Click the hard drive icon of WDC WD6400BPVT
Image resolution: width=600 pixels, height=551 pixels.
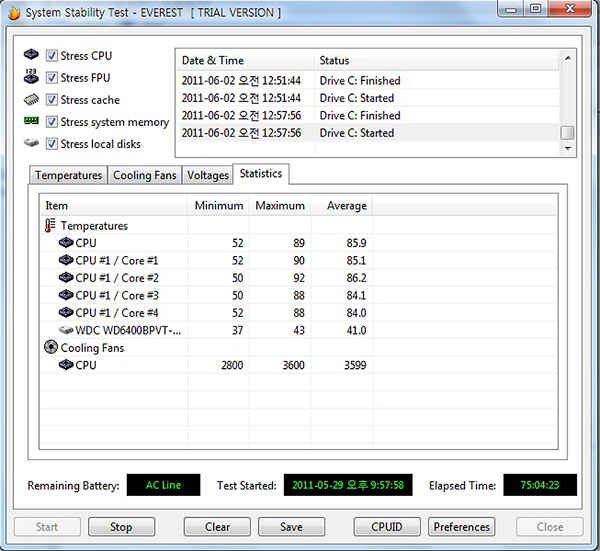point(66,330)
